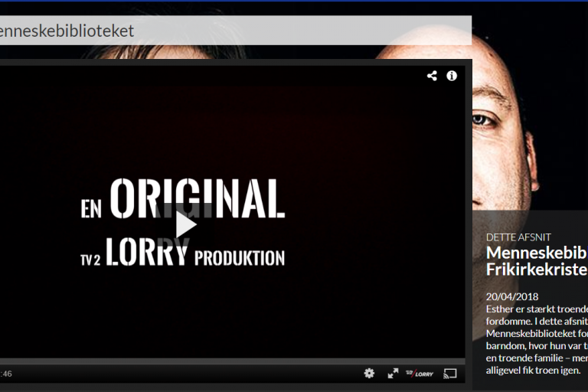The width and height of the screenshot is (588, 392).
Task: Open the video info icon
Action: pyautogui.click(x=452, y=76)
